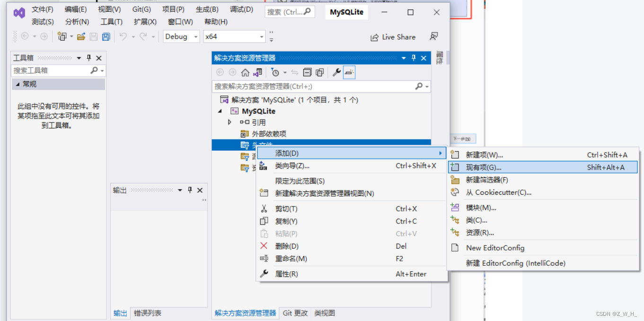Viewport: 644px width, 321px height.
Task: Select New EditorConfig submenu entry
Action: tap(542, 248)
